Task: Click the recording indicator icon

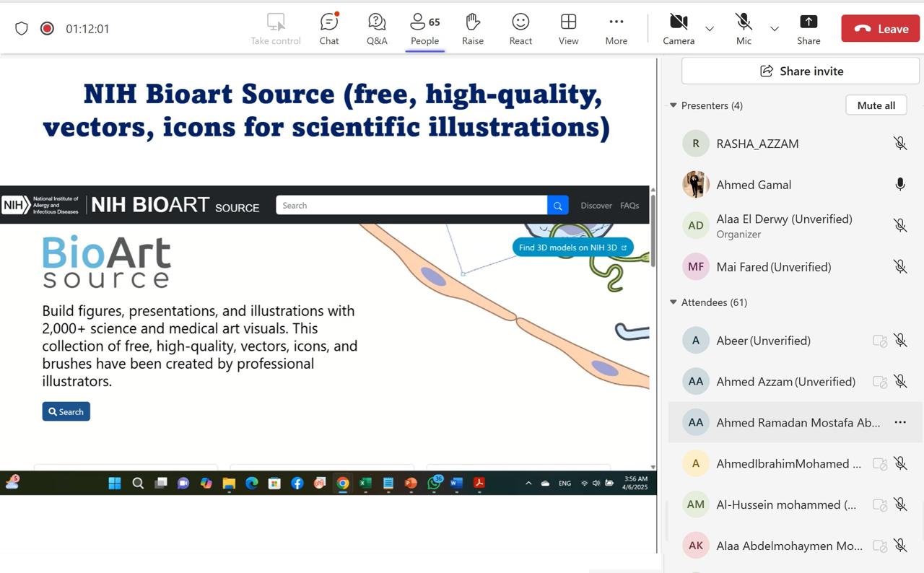Action: tap(47, 29)
